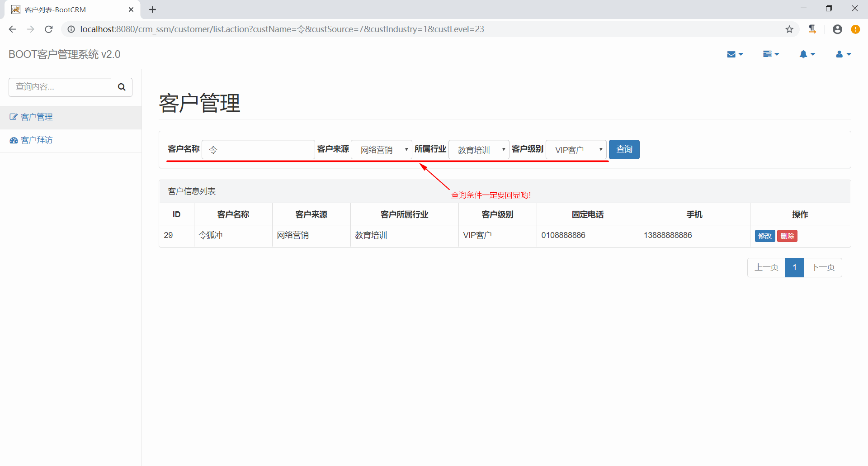Go to 下一页 in pagination
This screenshot has width=868, height=466.
823,267
